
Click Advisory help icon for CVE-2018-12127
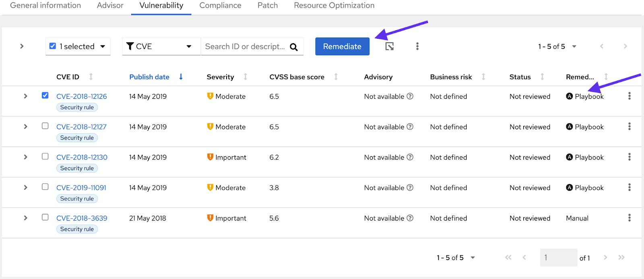(410, 127)
